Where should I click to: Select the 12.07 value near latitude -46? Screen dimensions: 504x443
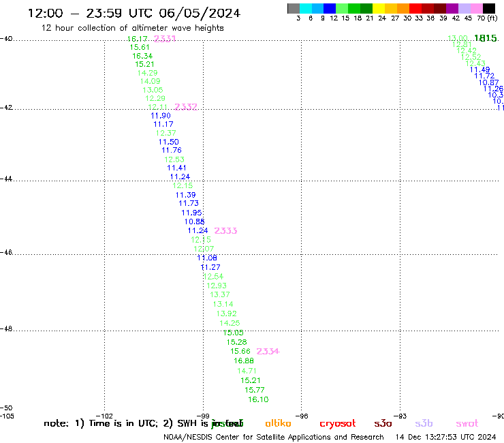pyautogui.click(x=204, y=249)
